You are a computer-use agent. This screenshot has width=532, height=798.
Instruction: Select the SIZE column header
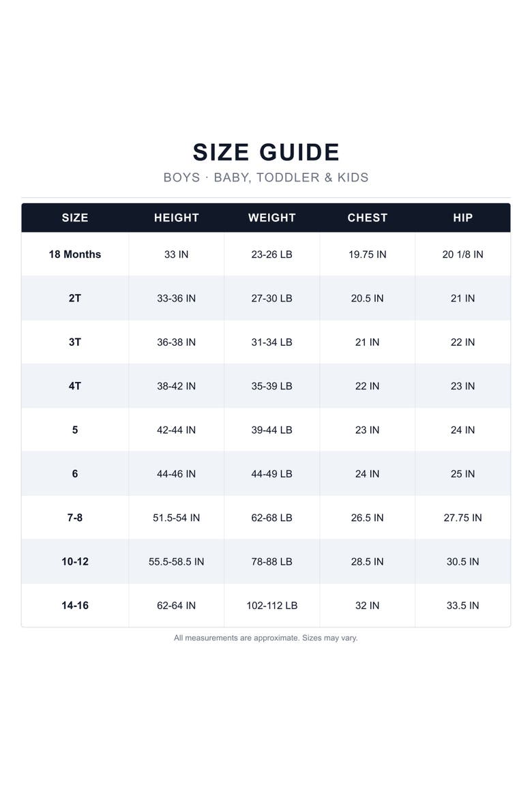75,218
